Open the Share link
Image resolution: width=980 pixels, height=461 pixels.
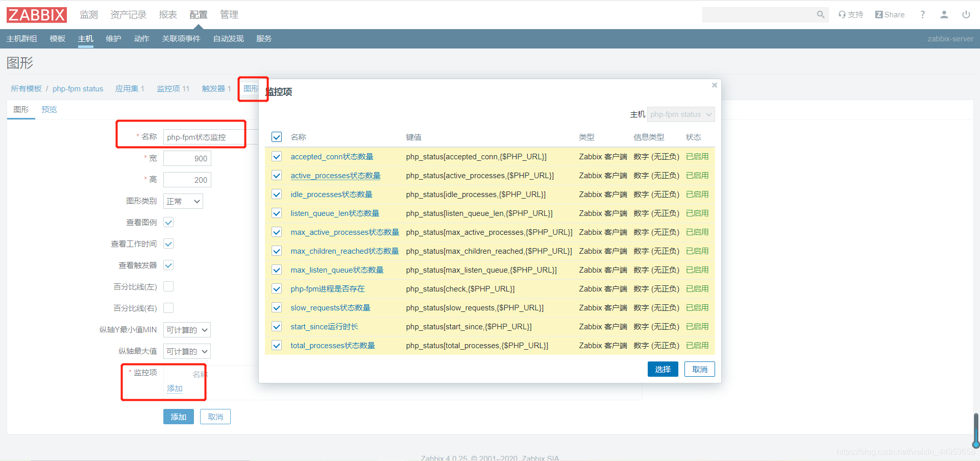[890, 15]
